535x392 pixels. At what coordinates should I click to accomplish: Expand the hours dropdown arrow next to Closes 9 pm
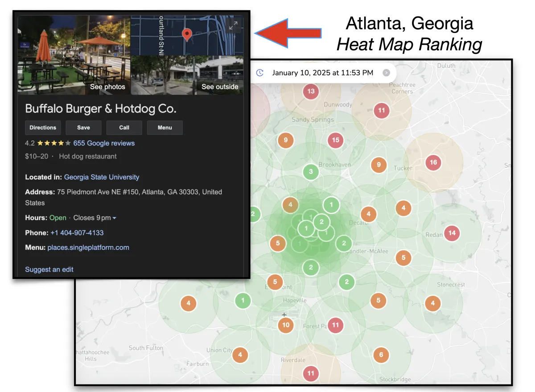[x=115, y=218]
